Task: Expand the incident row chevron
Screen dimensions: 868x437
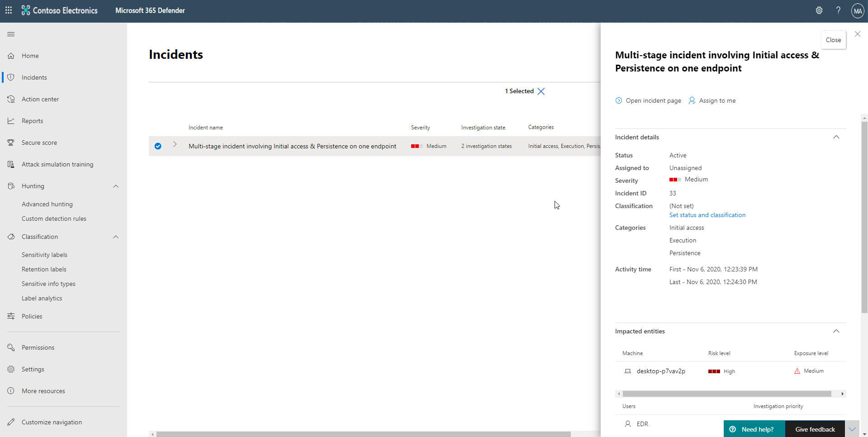Action: point(175,145)
